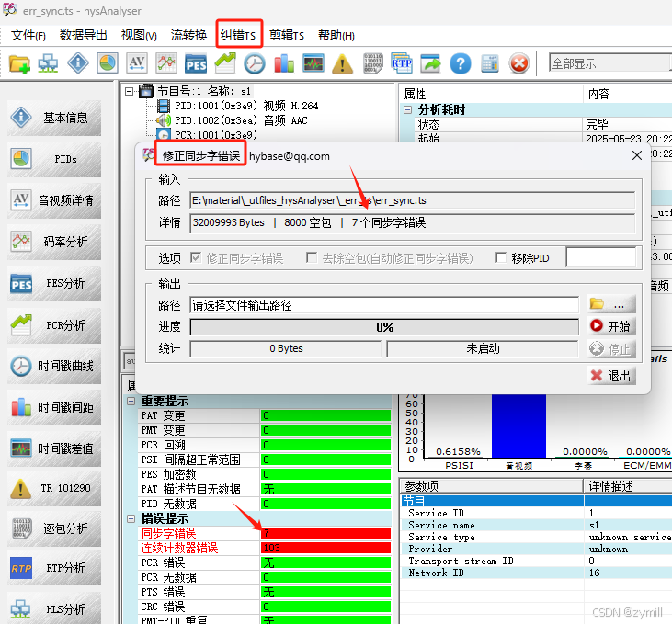Collapse 错误提示 group
This screenshot has height=624, width=672.
131,519
